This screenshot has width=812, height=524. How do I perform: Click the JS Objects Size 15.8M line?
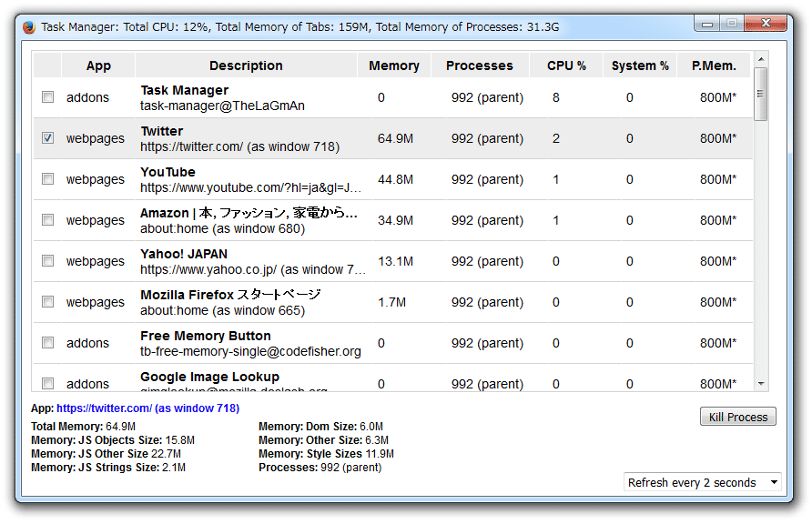click(x=113, y=440)
